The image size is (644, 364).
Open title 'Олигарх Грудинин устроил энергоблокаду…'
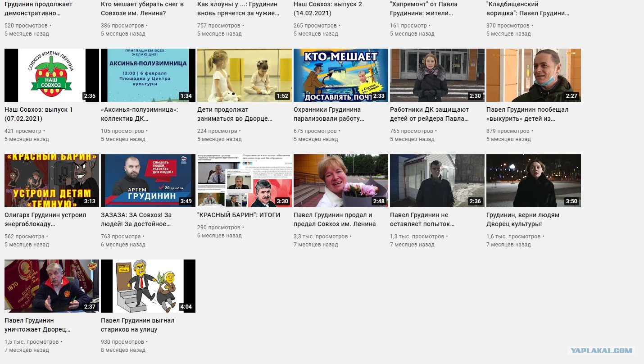point(45,219)
